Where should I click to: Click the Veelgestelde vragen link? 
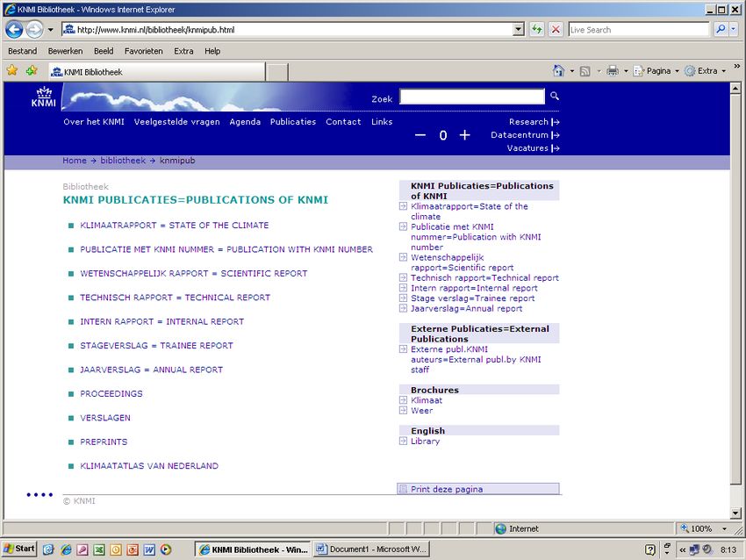(x=177, y=122)
